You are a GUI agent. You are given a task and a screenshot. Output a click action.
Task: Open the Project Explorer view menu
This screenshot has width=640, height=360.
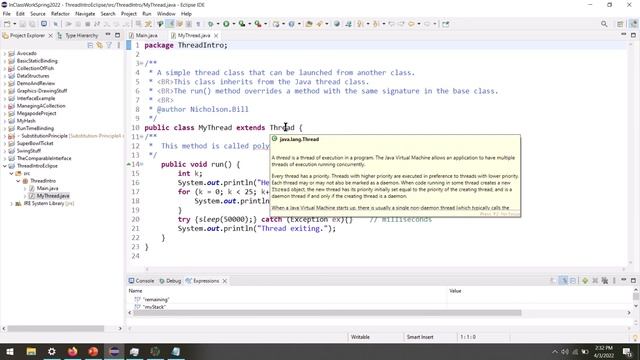[119, 45]
